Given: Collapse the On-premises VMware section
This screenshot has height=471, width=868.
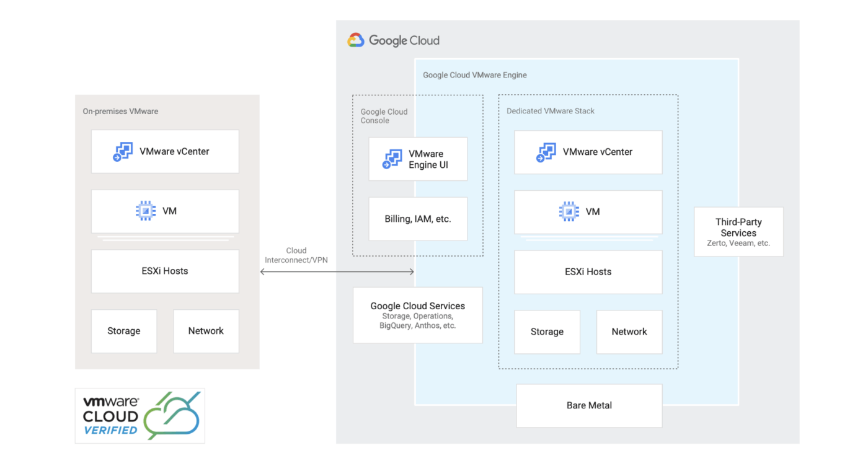Looking at the screenshot, I should 120,111.
